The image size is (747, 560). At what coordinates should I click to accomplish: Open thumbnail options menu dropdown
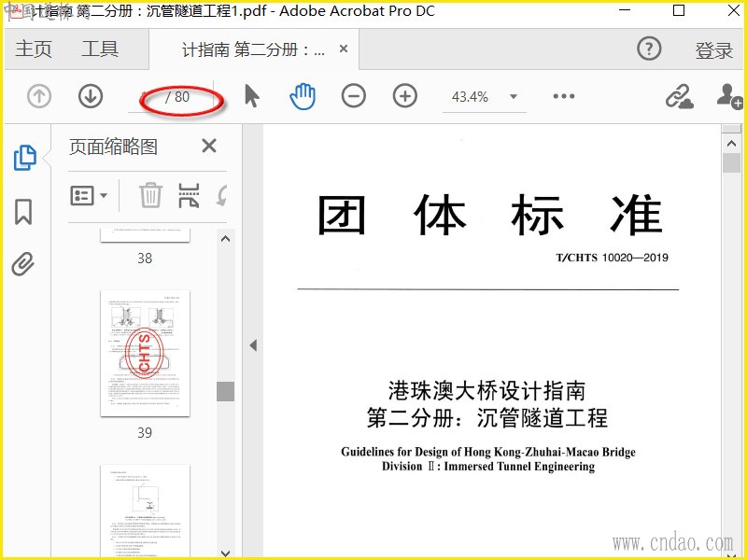[89, 195]
